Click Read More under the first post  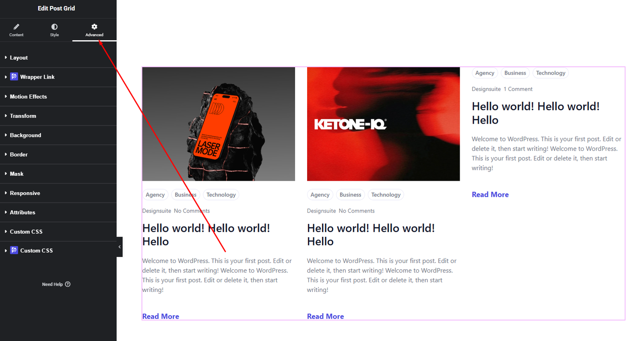coord(161,316)
